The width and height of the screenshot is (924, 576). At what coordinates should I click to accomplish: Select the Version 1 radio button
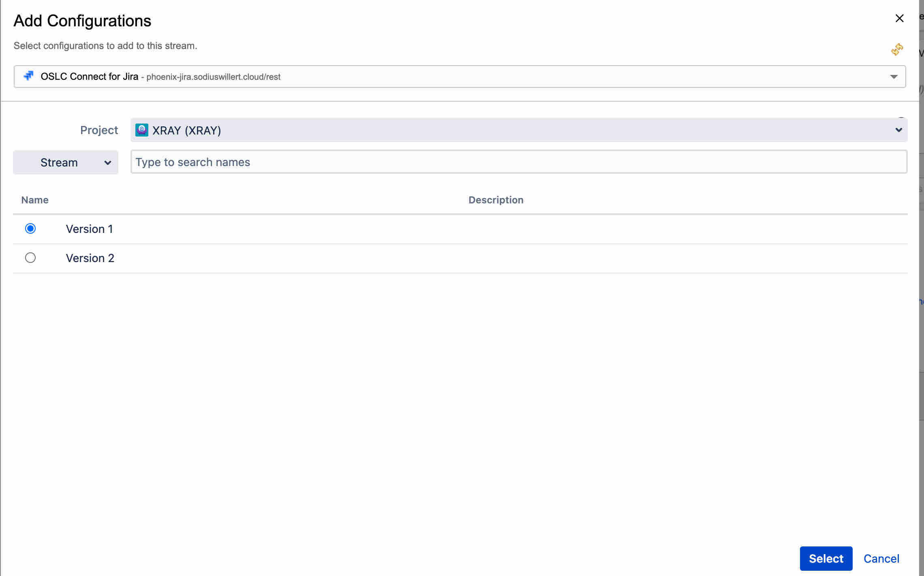tap(30, 229)
